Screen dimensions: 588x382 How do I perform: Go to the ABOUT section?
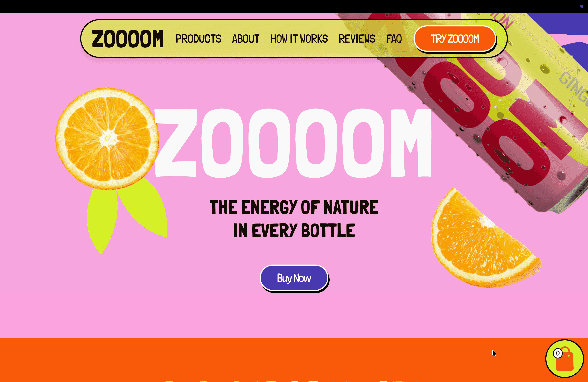coord(246,39)
